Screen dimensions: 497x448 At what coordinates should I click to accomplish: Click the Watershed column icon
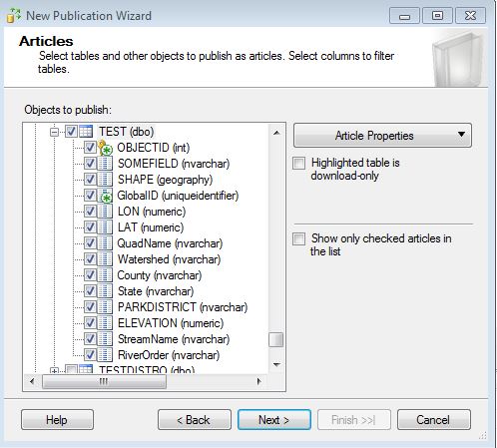105,259
